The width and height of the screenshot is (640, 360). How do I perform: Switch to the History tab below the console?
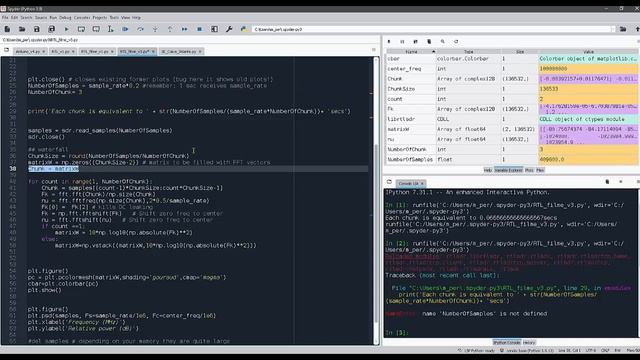click(529, 342)
